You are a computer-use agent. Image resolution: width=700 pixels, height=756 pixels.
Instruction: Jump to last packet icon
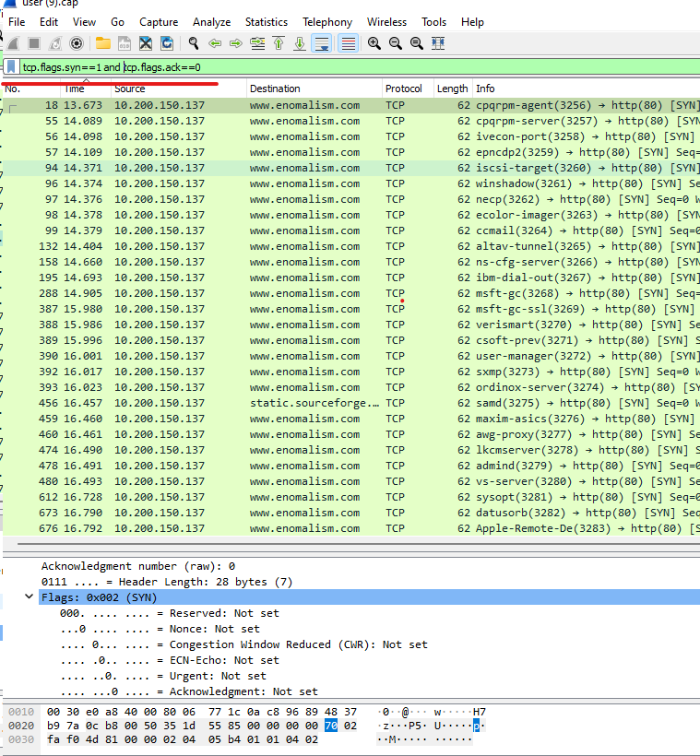(300, 43)
